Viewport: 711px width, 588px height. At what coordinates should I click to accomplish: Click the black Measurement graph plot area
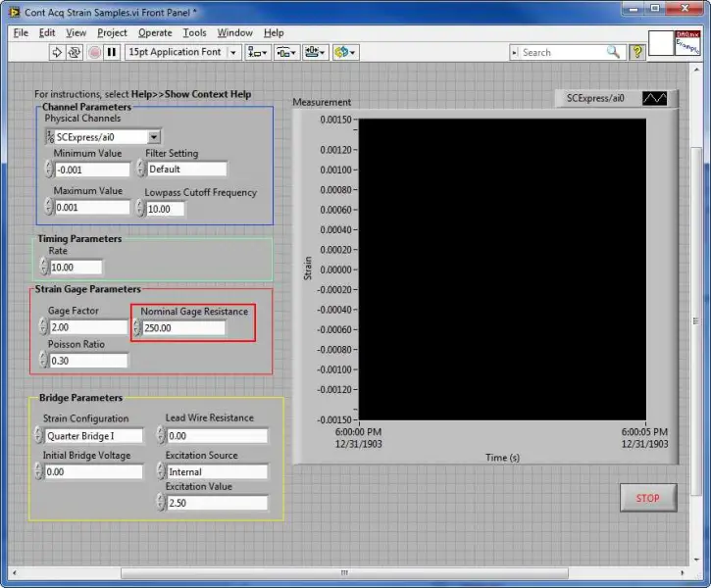pos(502,269)
